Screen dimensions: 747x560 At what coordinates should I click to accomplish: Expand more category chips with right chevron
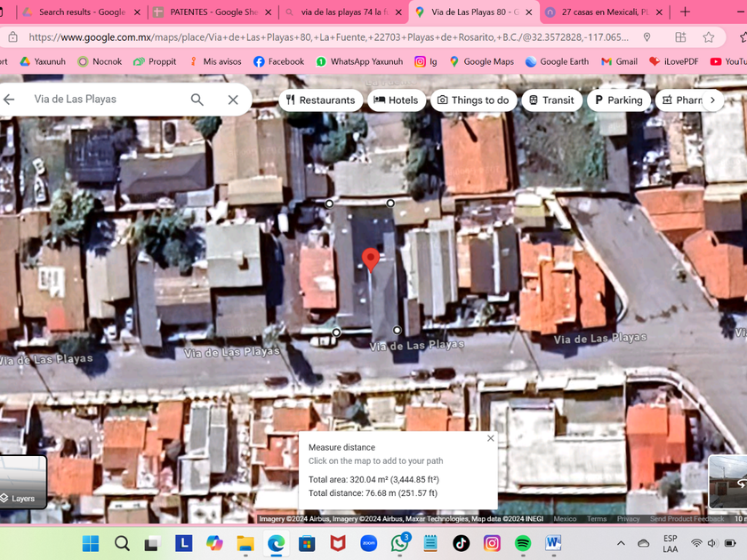pyautogui.click(x=712, y=100)
